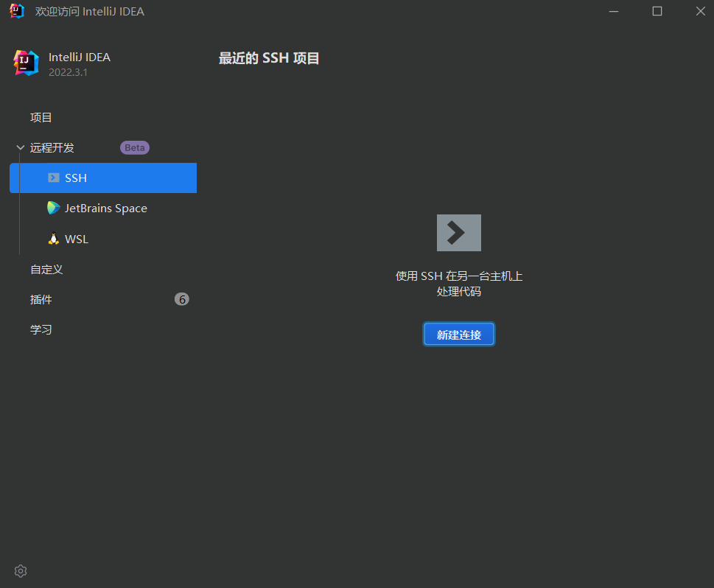
Task: Click the WSL penguin icon
Action: pyautogui.click(x=54, y=239)
